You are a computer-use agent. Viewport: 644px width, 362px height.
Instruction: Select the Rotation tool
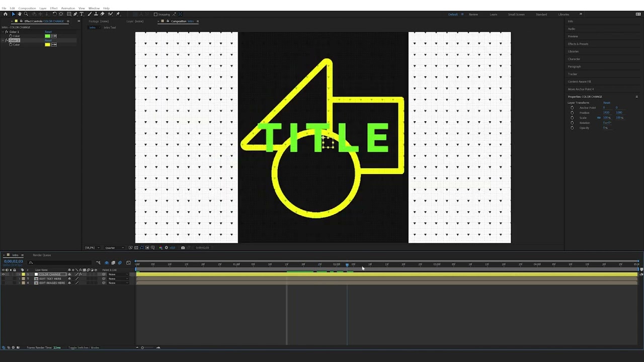[54, 14]
